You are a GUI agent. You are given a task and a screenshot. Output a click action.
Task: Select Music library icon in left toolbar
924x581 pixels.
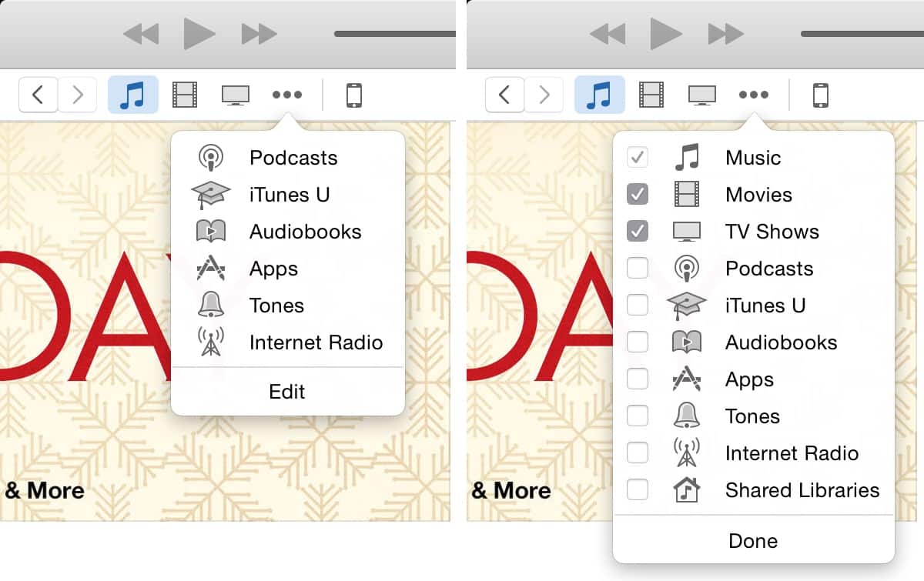[133, 95]
